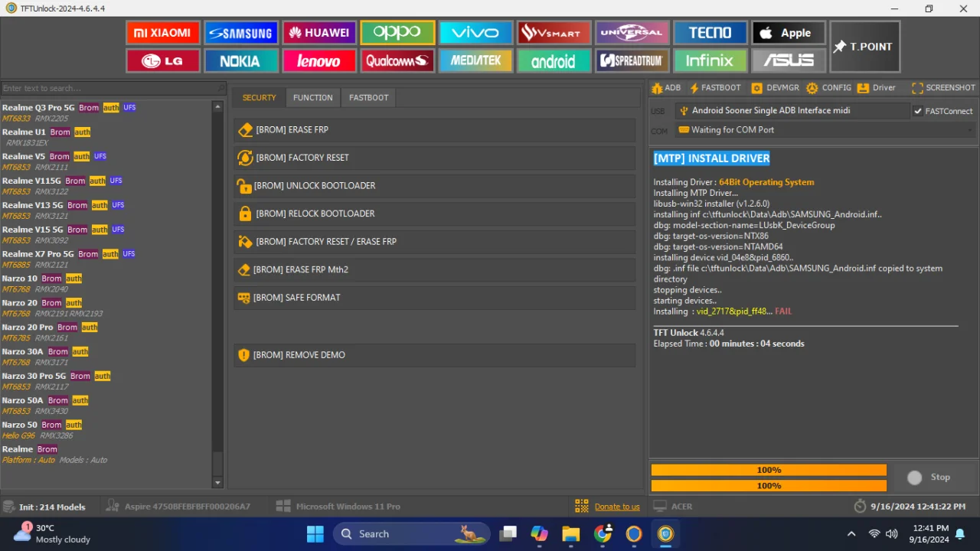980x551 pixels.
Task: Click model list scroll down arrow
Action: pyautogui.click(x=217, y=483)
